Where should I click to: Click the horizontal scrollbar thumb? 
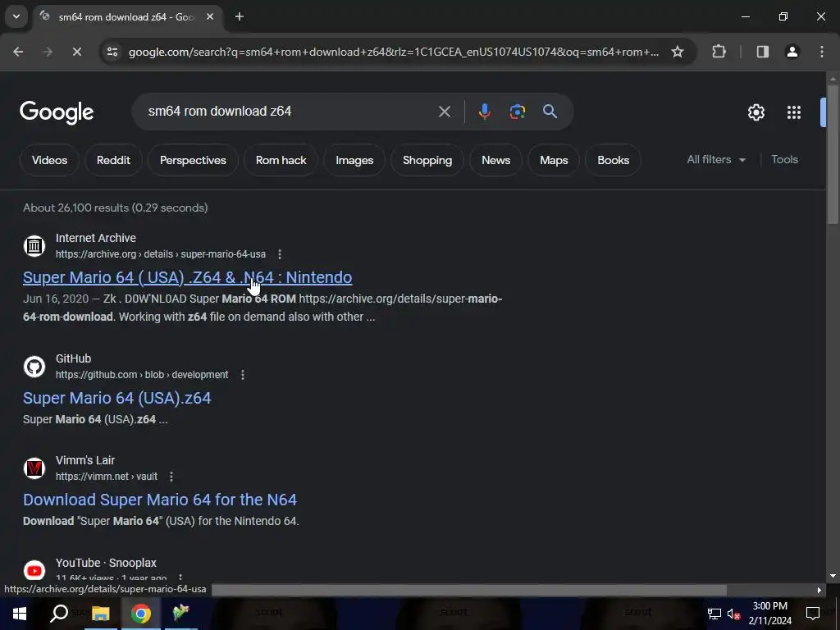[469, 590]
